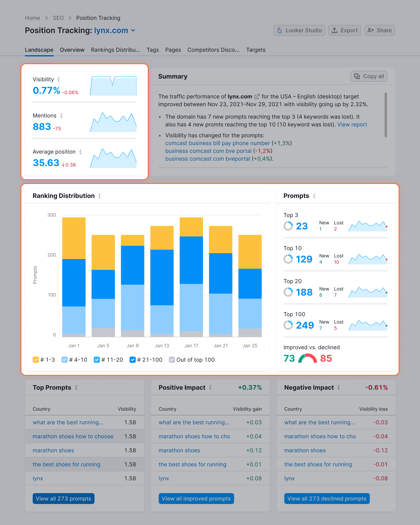Click the Improved vs. declined gauge icon

pos(307,358)
